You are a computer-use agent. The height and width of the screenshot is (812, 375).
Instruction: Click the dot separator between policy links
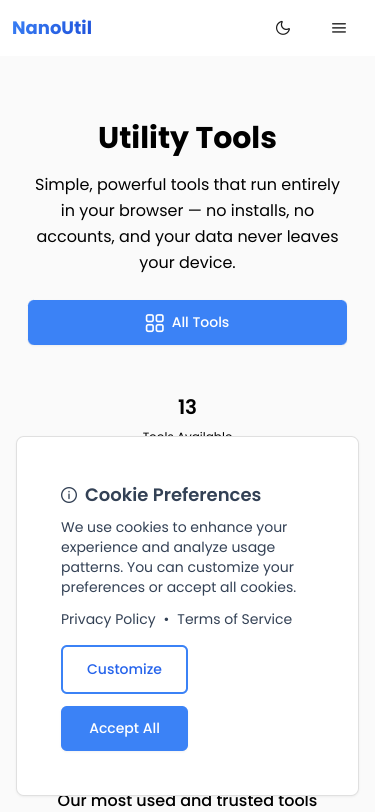[x=166, y=620]
